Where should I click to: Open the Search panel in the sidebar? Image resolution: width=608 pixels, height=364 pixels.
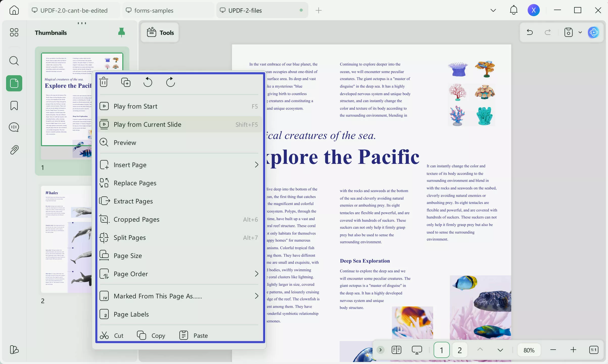14,61
